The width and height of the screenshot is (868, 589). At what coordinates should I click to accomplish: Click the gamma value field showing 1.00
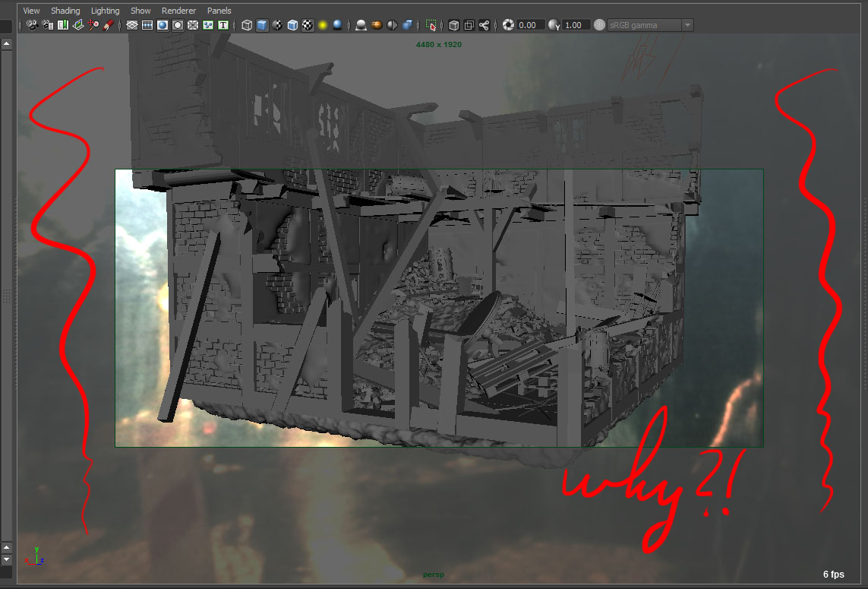tap(575, 25)
